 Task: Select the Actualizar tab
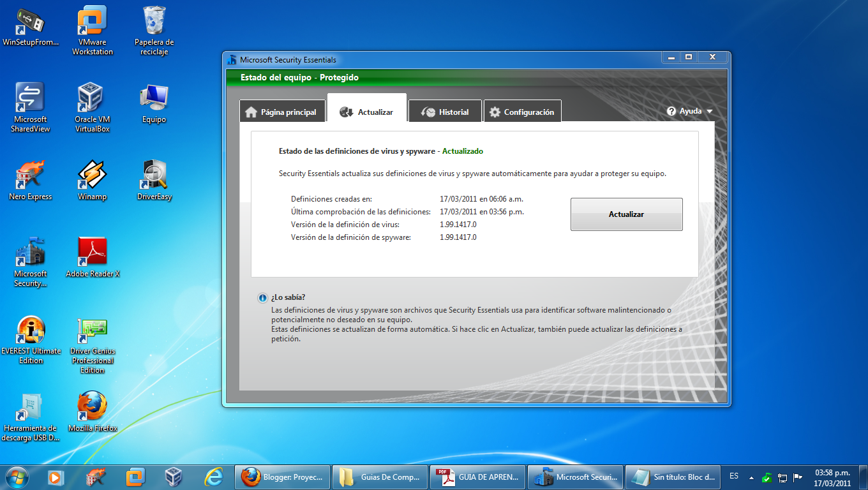367,108
